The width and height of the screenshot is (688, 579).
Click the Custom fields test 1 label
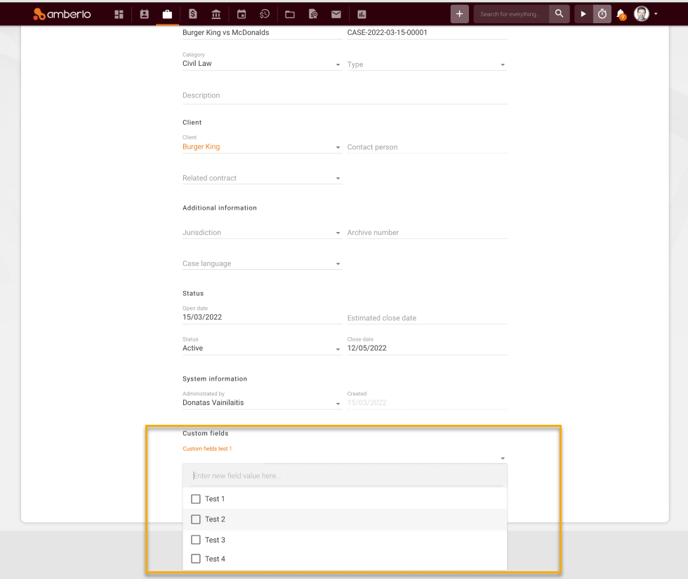tap(207, 449)
